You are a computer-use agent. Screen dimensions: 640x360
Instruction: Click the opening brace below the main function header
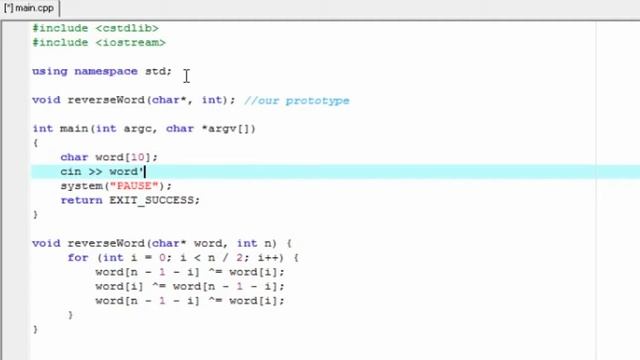click(36, 143)
